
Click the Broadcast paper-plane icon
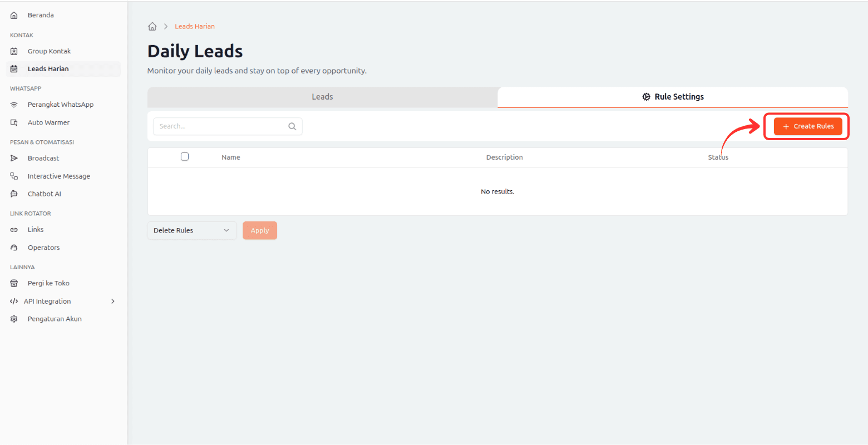14,159
